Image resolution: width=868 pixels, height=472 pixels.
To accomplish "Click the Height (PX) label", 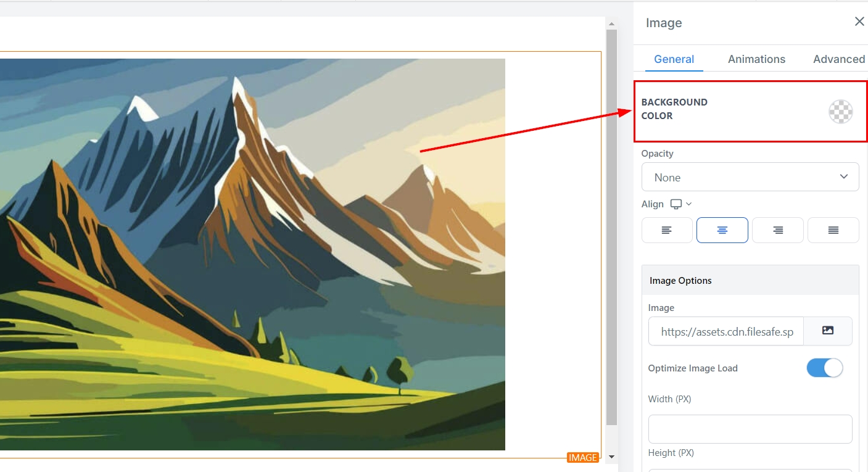I will (x=671, y=453).
